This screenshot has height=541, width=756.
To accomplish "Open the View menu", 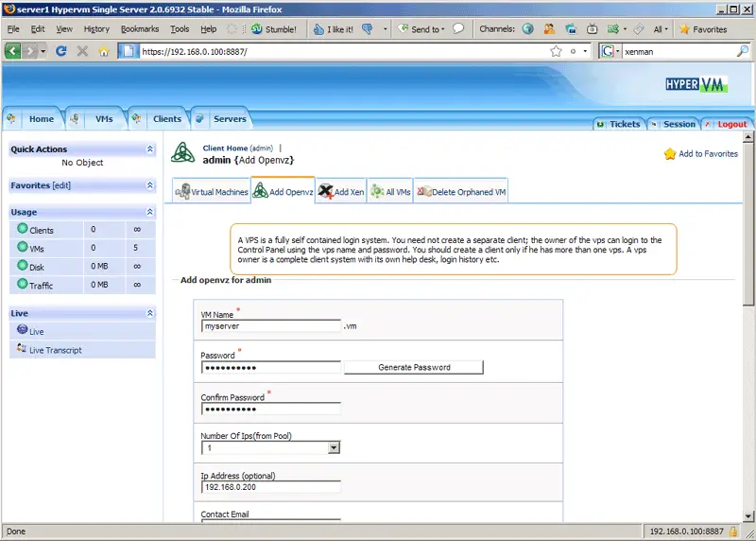I will 64,29.
